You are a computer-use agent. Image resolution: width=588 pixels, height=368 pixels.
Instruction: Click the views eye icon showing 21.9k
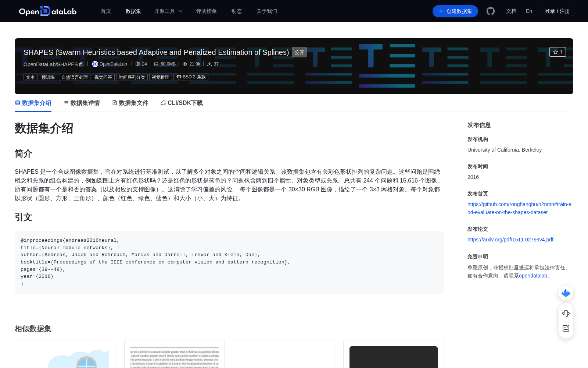point(185,64)
